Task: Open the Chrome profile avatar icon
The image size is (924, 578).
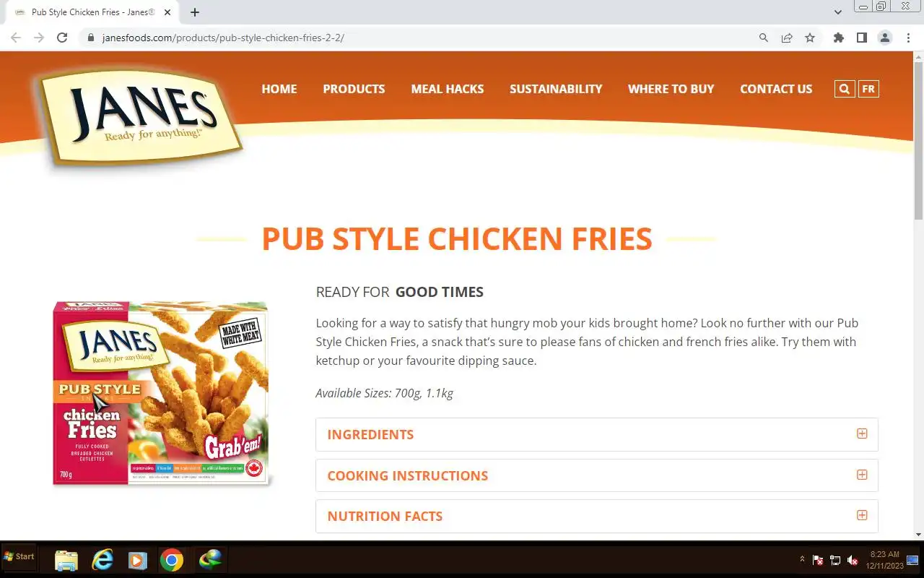Action: 884,38
